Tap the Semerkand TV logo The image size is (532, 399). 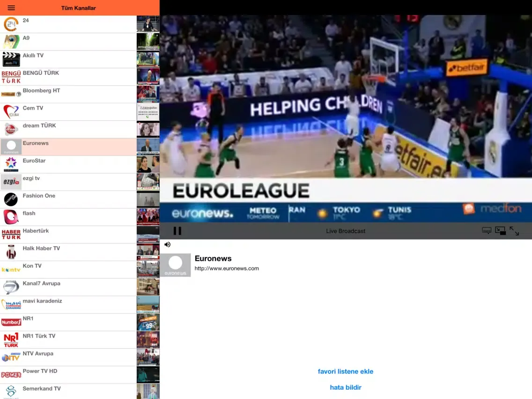click(11, 392)
